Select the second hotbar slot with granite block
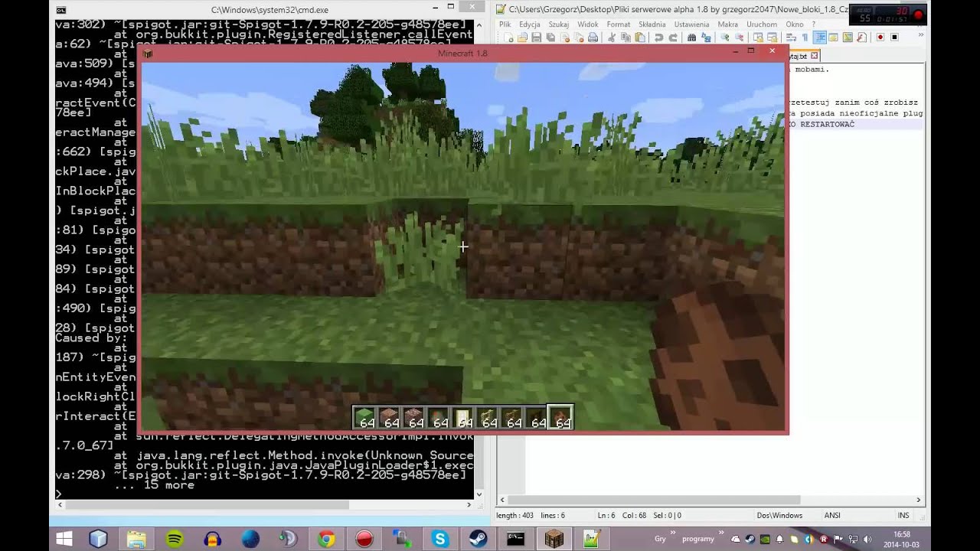The image size is (980, 551). pyautogui.click(x=390, y=418)
